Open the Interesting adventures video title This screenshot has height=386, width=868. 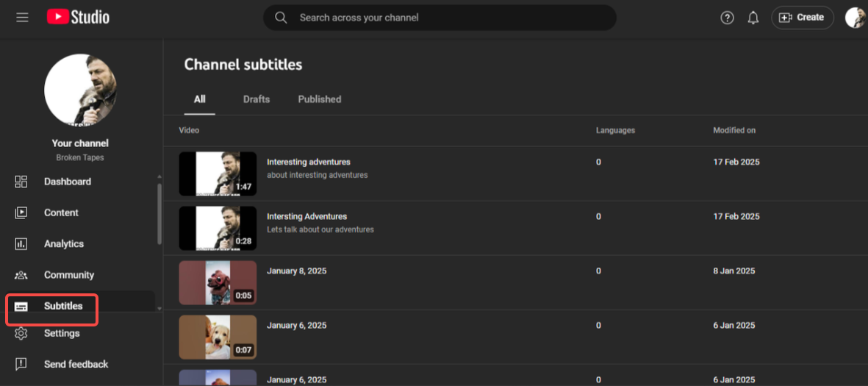[309, 162]
